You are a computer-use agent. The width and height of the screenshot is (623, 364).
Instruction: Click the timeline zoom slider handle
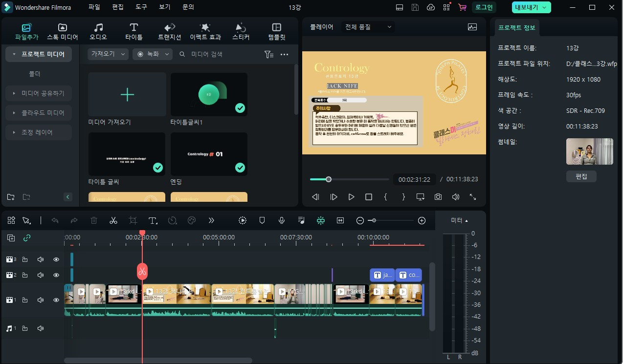pos(374,221)
